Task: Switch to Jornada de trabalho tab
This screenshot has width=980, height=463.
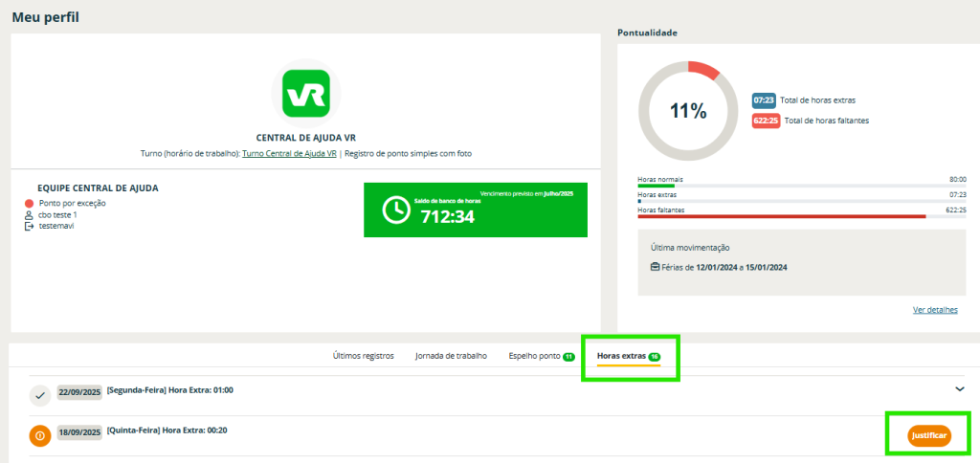Action: tap(451, 356)
